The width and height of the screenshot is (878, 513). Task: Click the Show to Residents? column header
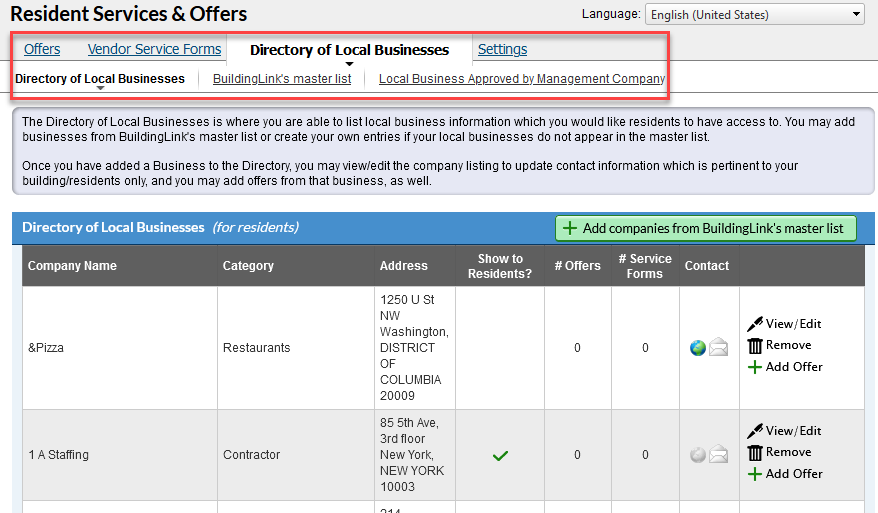pyautogui.click(x=500, y=266)
